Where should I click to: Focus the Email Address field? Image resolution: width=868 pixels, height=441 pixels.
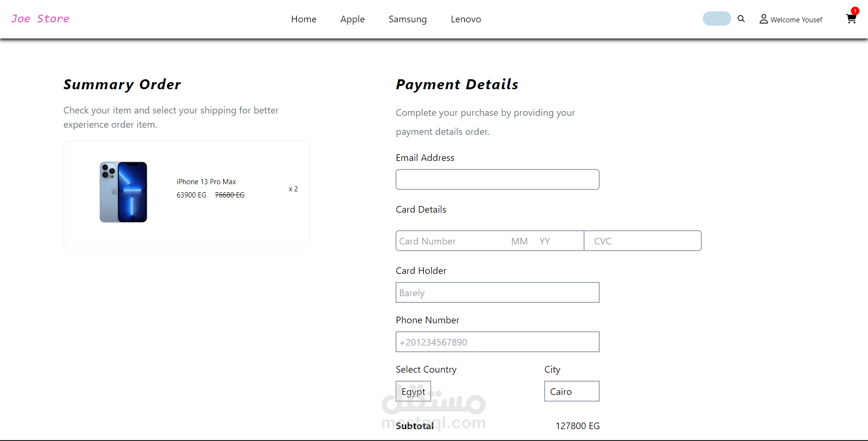[x=498, y=179]
